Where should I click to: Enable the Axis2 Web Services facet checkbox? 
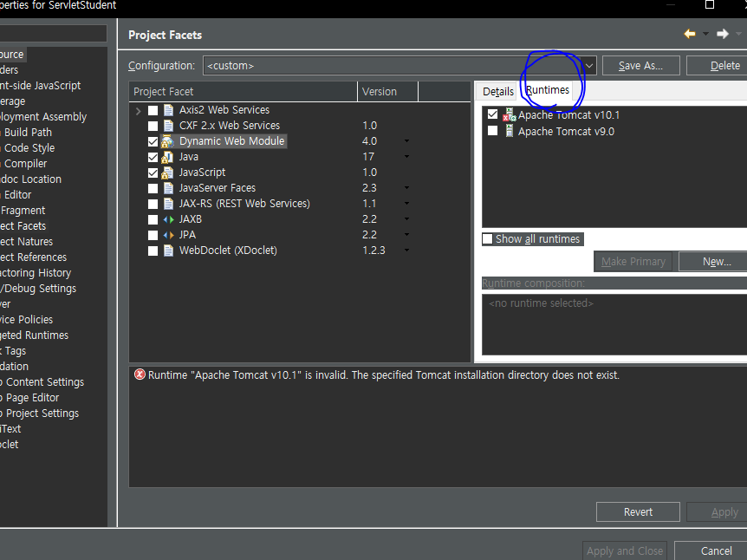[x=153, y=111]
